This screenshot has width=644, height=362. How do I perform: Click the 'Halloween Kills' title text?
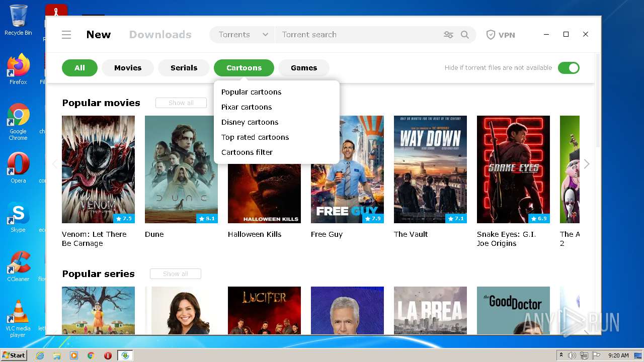255,234
